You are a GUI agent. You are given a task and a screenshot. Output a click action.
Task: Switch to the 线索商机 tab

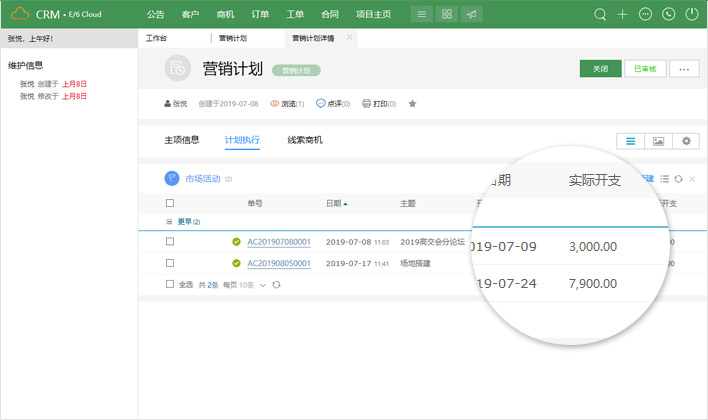[x=305, y=140]
